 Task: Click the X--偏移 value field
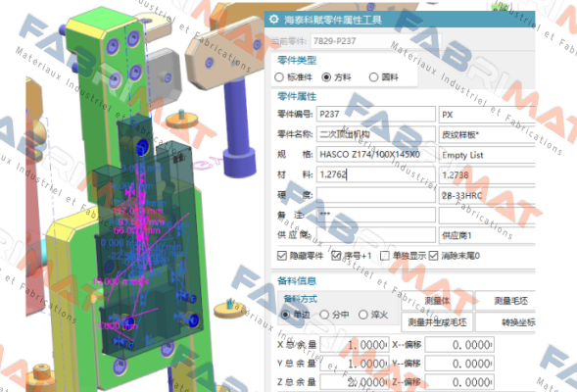pos(459,345)
